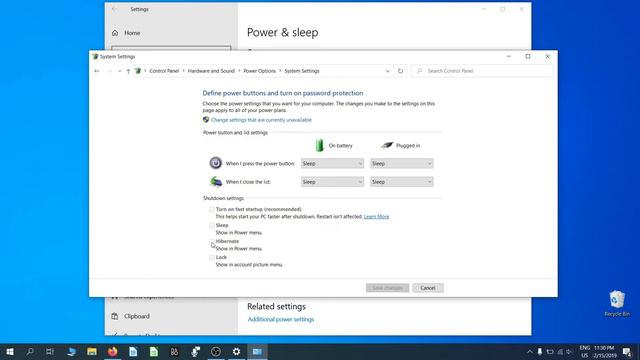Click the laptop lid icon
Screen dimensions: 640x360
(x=216, y=181)
